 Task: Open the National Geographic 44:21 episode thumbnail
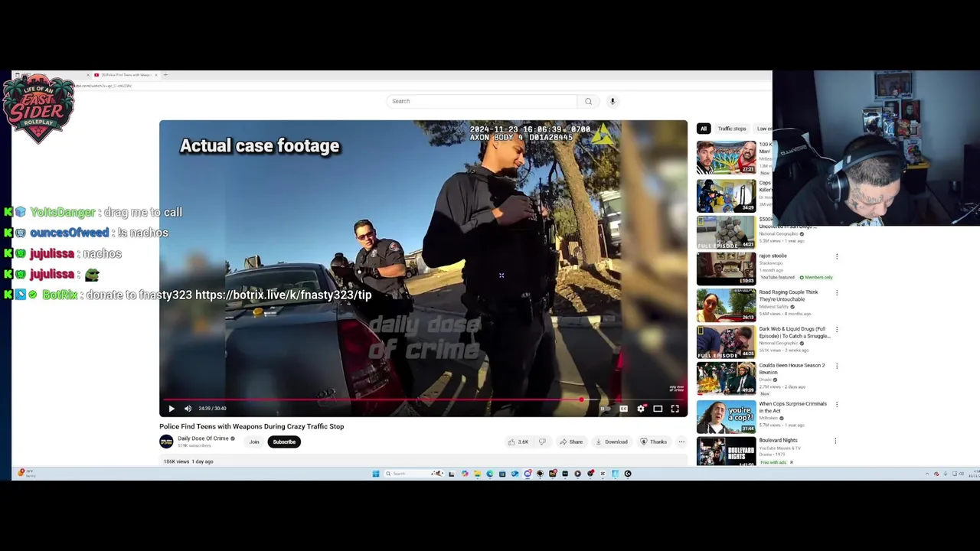point(726,232)
